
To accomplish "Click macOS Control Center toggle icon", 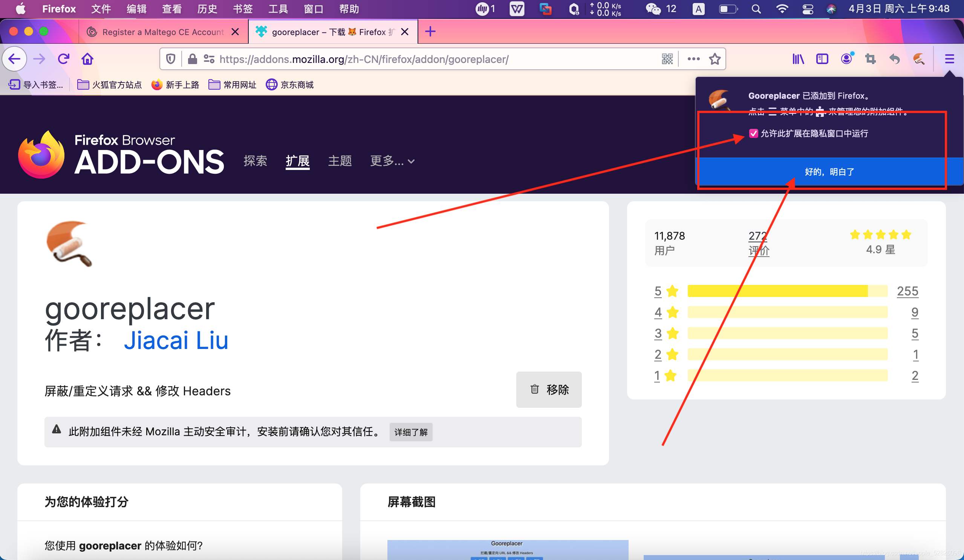I will [808, 9].
